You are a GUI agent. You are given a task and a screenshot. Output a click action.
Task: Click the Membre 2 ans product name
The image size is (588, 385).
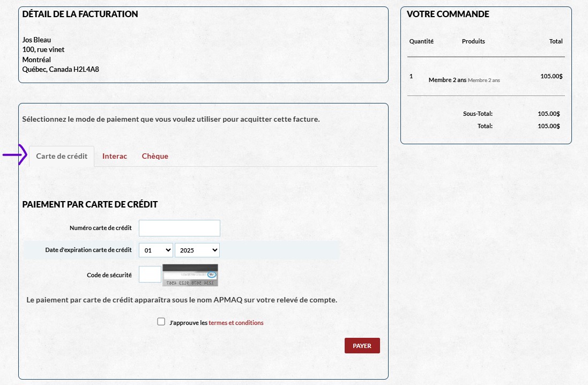448,80
